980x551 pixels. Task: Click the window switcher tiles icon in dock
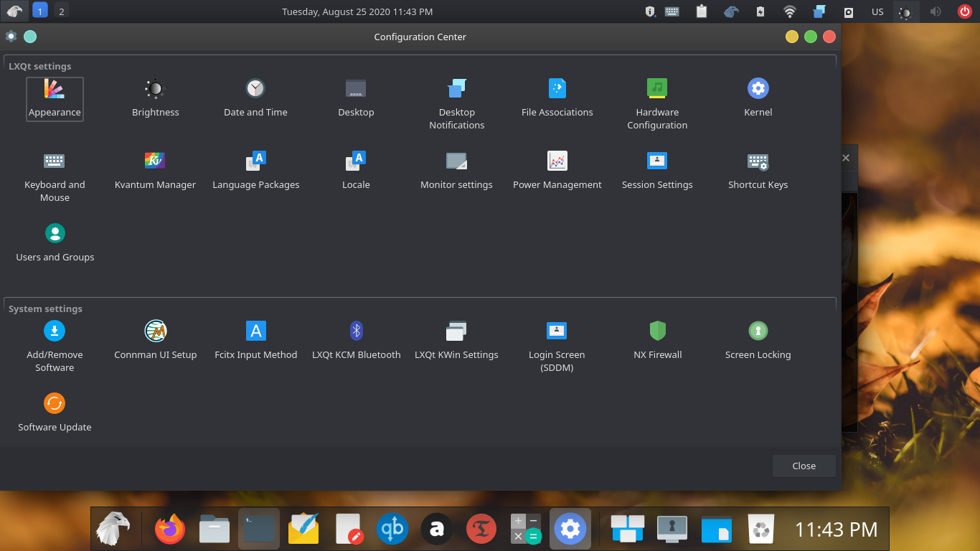click(x=628, y=529)
